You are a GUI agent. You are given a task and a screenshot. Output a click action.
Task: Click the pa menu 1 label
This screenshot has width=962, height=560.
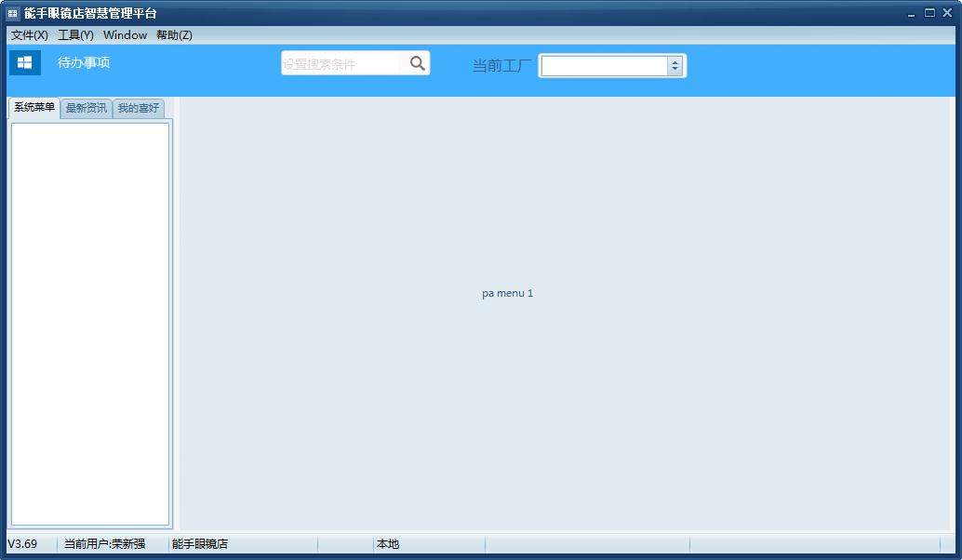click(507, 293)
